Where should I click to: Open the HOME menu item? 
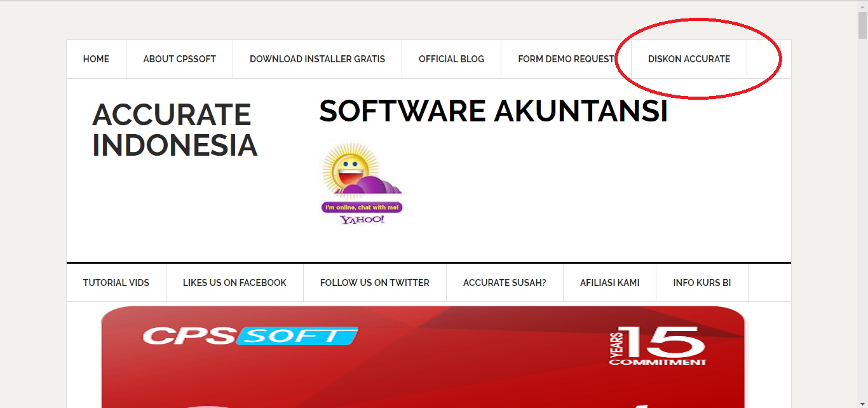coord(96,59)
